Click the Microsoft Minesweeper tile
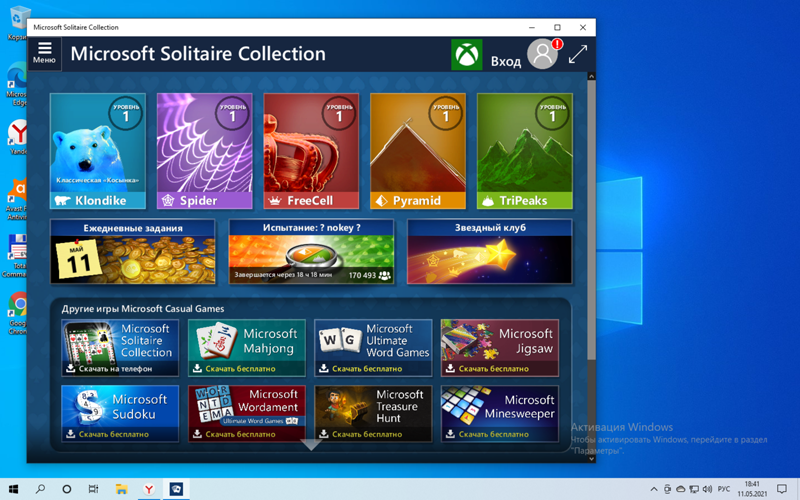 (499, 413)
